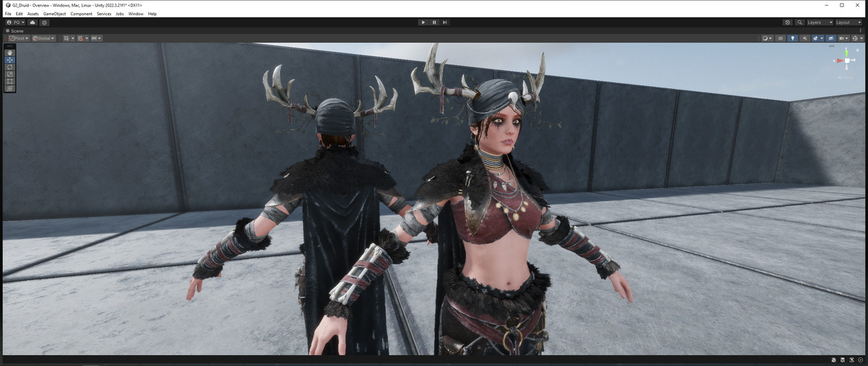Viewport: 868px width, 366px height.
Task: Toggle 2D view mode
Action: click(780, 38)
